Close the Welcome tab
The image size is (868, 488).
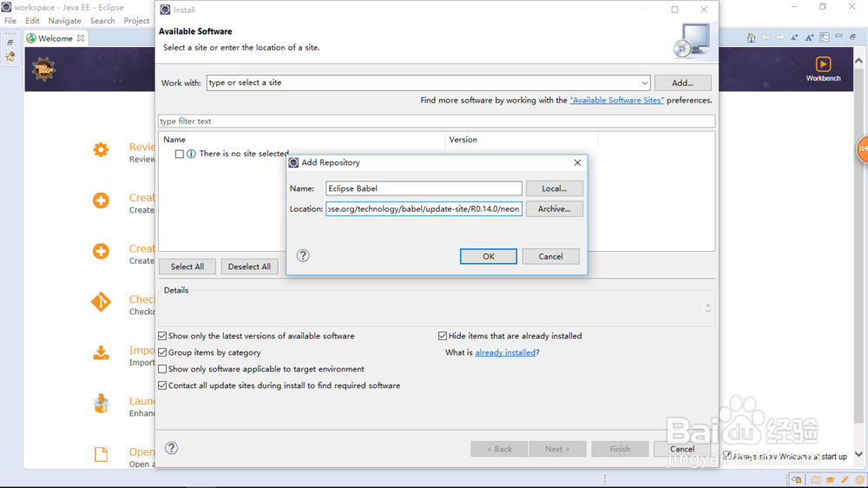coord(81,38)
